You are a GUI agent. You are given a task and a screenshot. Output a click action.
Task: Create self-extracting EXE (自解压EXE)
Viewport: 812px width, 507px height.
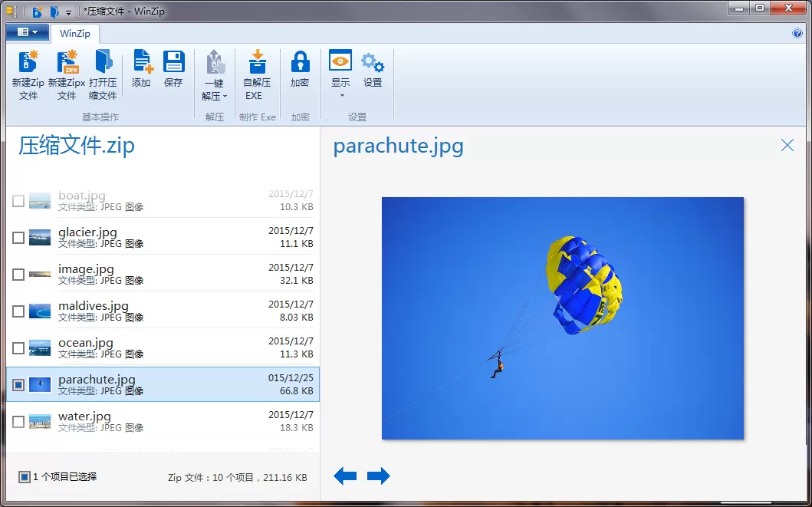pos(257,75)
